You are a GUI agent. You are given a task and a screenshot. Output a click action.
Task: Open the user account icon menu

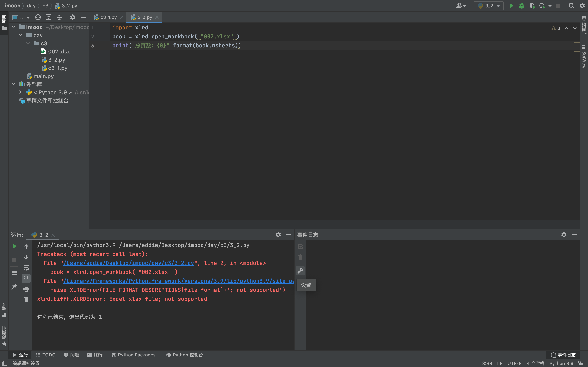tap(461, 6)
